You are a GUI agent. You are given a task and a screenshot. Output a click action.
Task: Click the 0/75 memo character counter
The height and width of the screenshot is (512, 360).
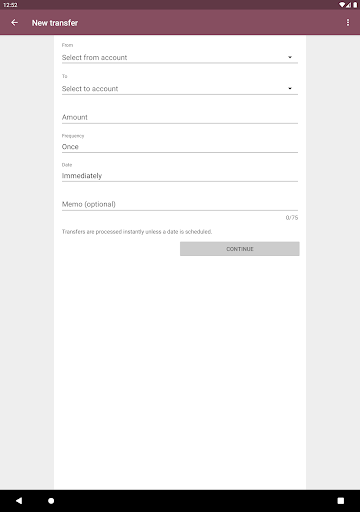[292, 218]
